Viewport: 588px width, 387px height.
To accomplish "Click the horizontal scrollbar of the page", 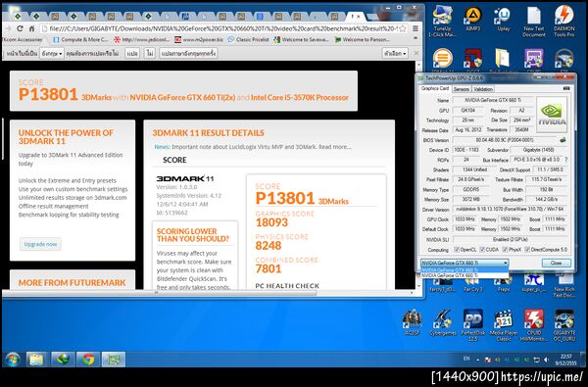I will (x=236, y=293).
